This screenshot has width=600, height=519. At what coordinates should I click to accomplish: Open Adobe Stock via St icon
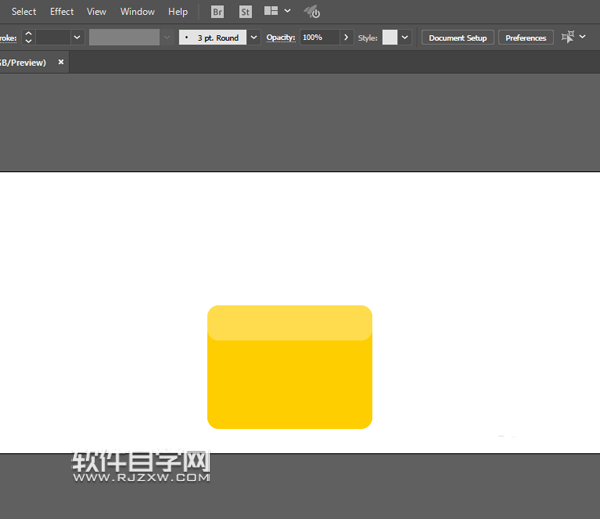[x=246, y=12]
